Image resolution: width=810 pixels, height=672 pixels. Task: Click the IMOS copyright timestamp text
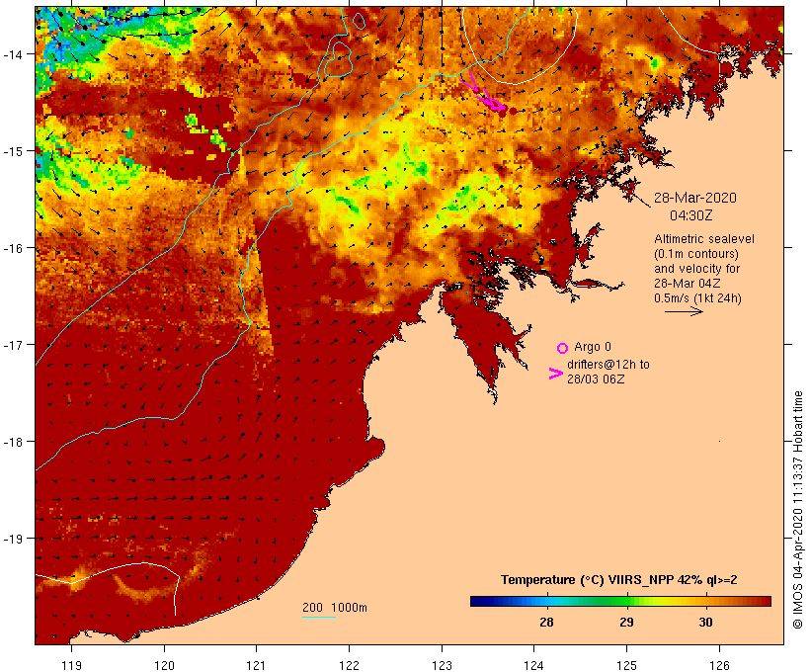click(x=797, y=510)
